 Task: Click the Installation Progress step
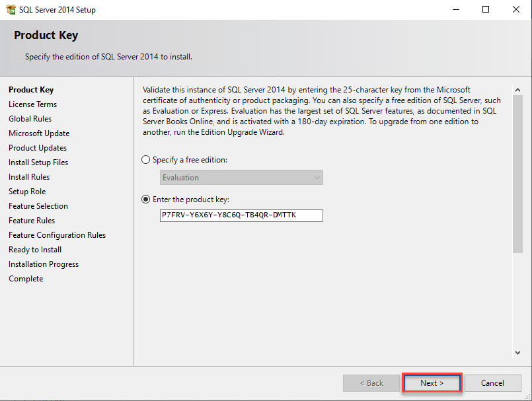[x=44, y=264]
